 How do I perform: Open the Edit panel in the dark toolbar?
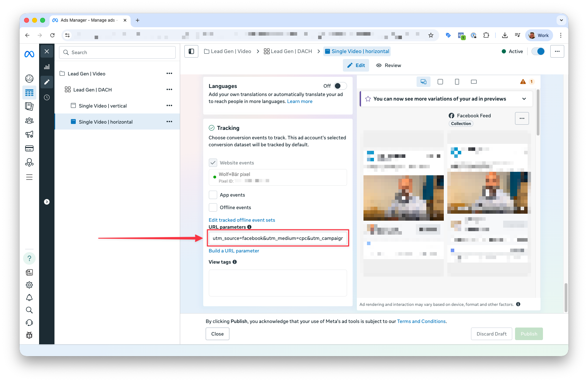pos(47,82)
